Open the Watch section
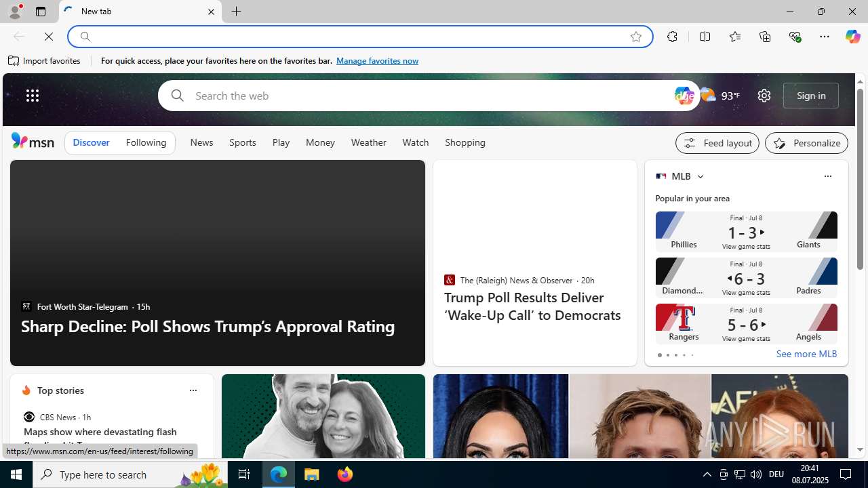868x488 pixels. [x=415, y=142]
